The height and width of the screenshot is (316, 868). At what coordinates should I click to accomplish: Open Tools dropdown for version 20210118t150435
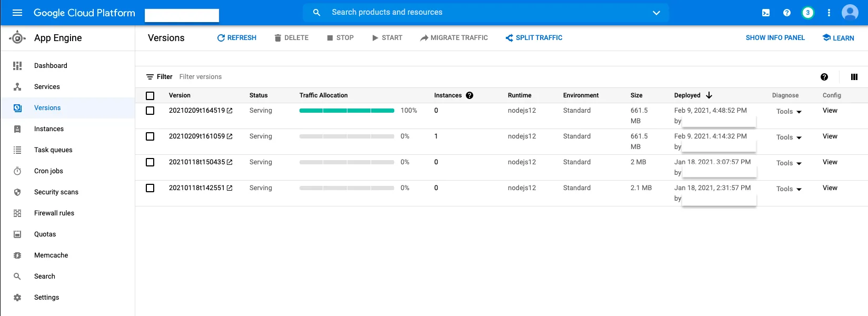pyautogui.click(x=789, y=163)
